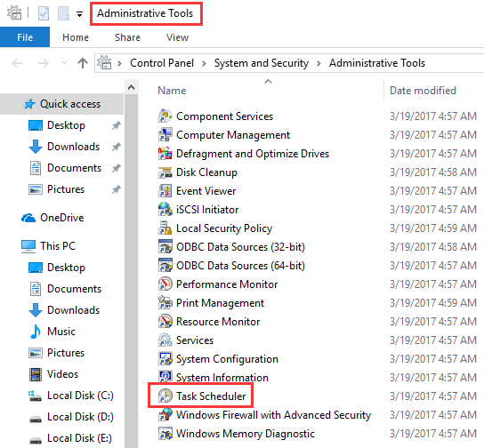
Task: Expand chevron after Control Panel breadcrumb
Action: click(x=204, y=63)
